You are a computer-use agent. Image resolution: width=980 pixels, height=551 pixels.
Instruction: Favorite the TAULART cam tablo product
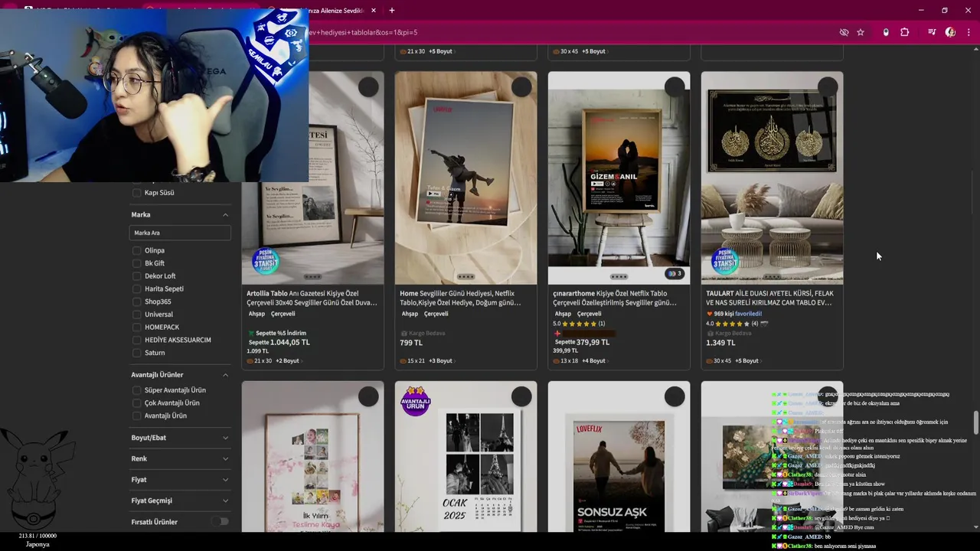tap(828, 87)
